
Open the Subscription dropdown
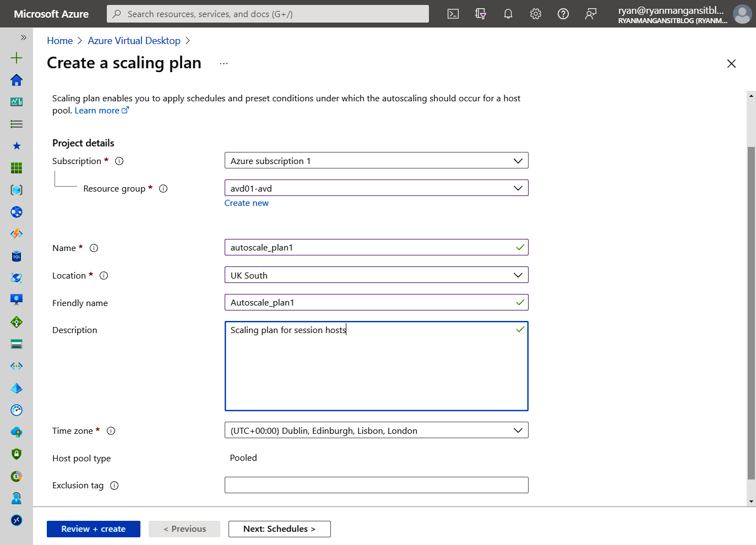pyautogui.click(x=376, y=160)
